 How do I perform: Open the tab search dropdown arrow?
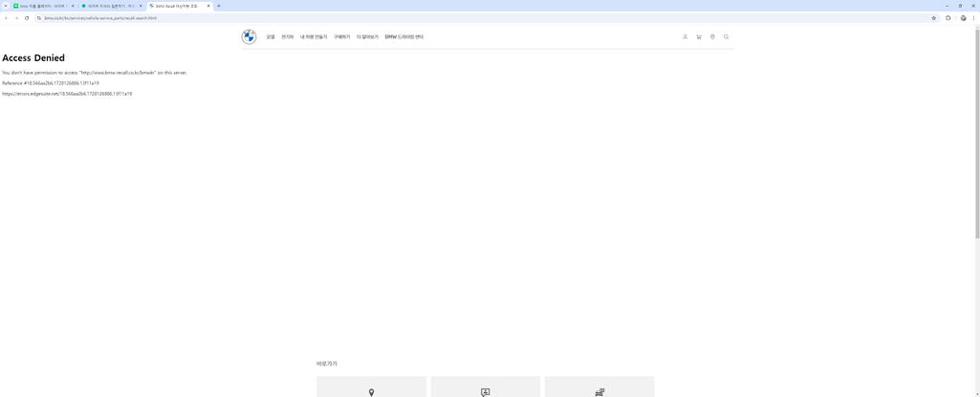click(x=6, y=6)
